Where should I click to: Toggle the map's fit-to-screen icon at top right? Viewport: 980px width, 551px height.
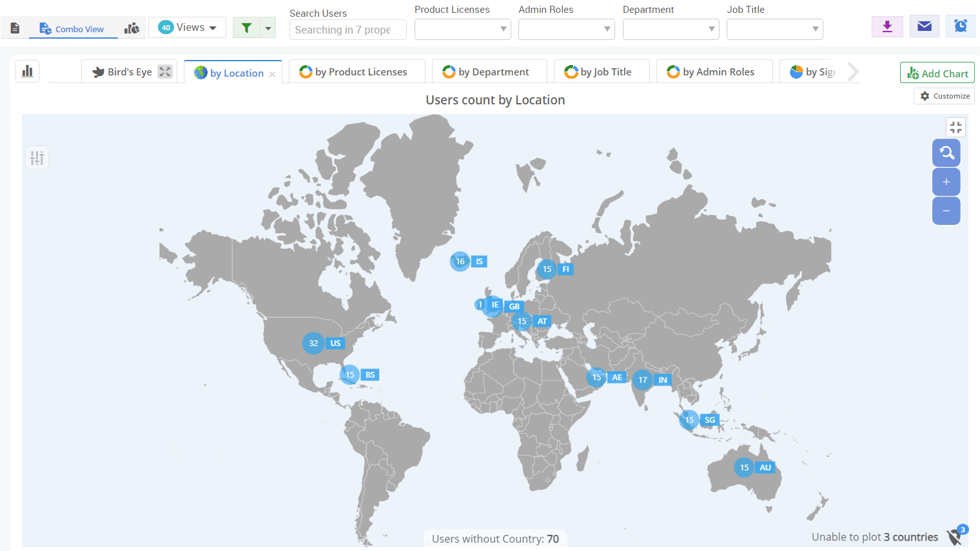955,127
